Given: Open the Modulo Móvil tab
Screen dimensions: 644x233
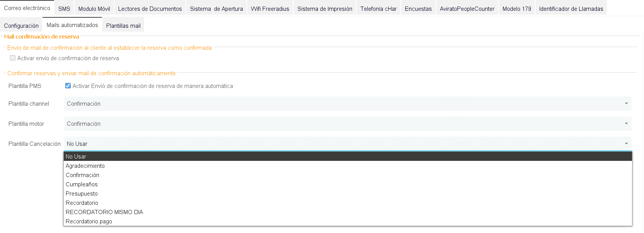Looking at the screenshot, I should click(x=94, y=8).
